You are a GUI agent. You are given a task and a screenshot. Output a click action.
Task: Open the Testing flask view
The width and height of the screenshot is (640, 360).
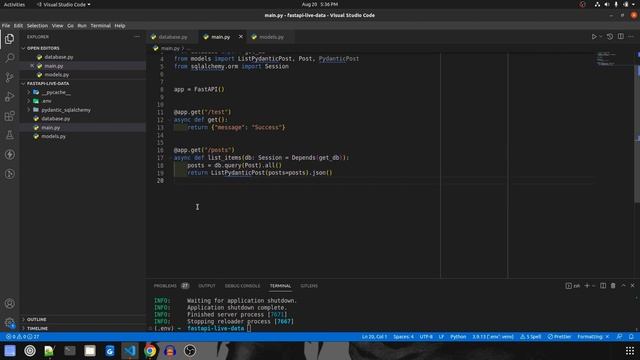[9, 135]
